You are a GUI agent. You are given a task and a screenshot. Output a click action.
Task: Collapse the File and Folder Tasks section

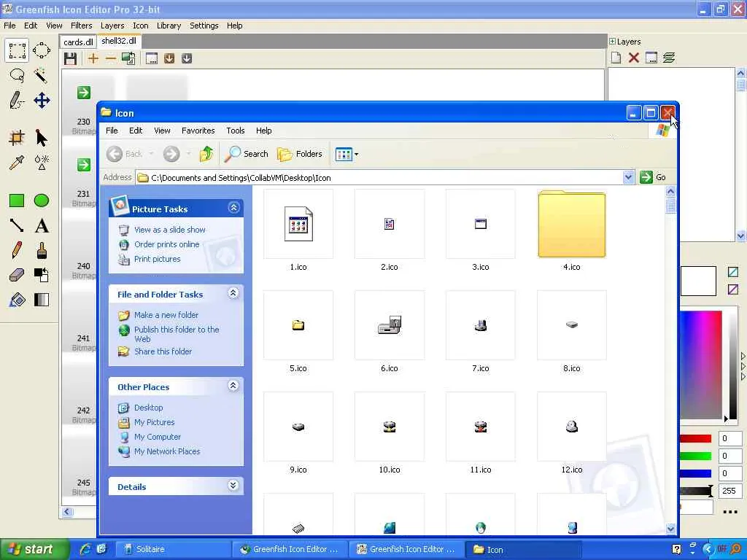tap(233, 293)
